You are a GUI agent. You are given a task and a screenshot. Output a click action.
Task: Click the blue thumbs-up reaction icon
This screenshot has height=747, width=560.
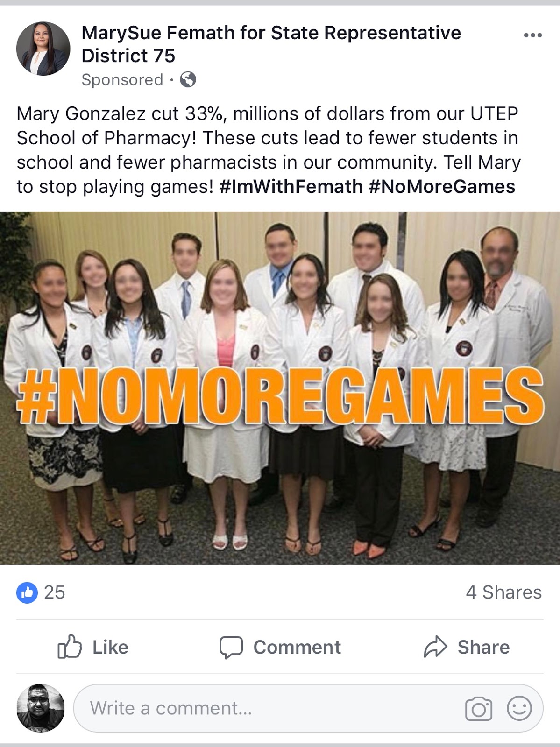coord(27,592)
